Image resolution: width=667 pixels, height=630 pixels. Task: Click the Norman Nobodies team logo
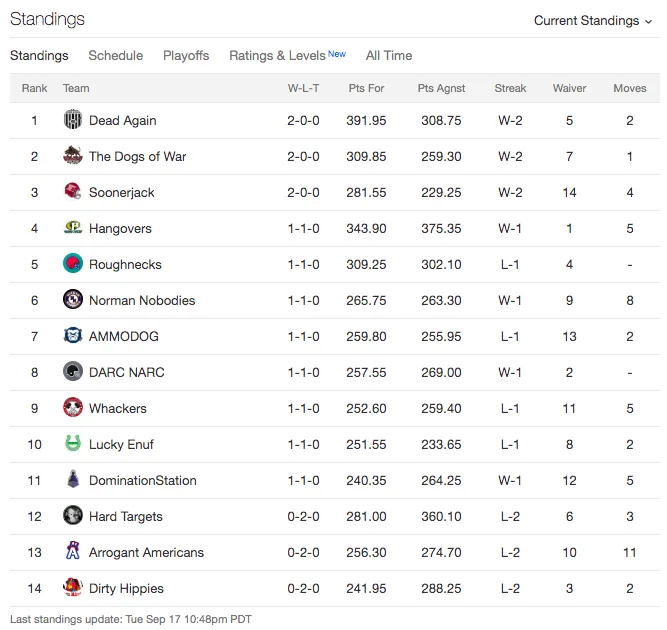point(73,299)
